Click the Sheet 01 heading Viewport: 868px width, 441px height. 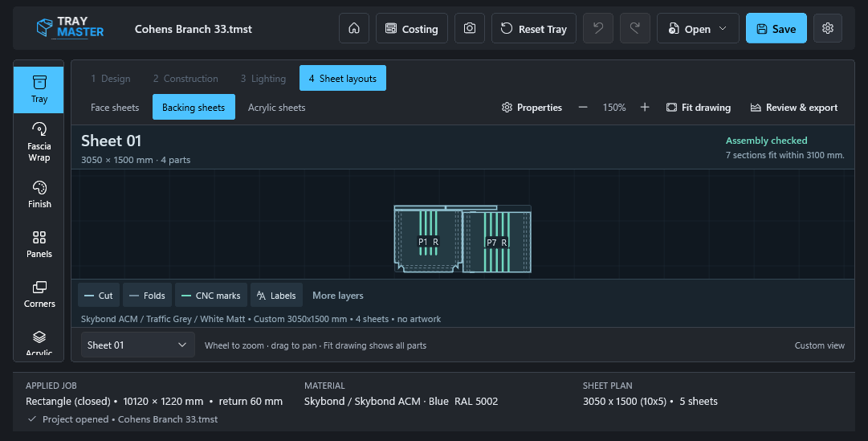tap(112, 141)
